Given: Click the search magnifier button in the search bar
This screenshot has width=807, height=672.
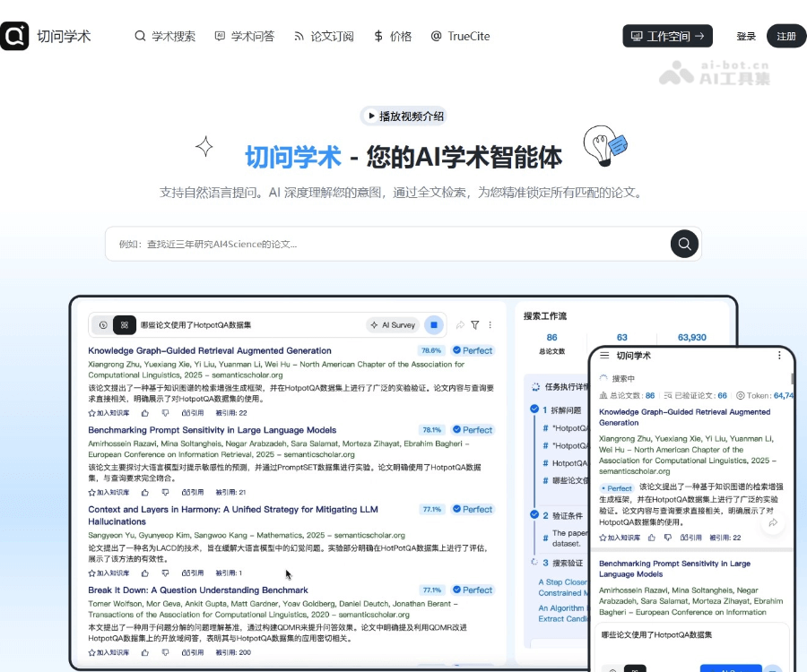Looking at the screenshot, I should pyautogui.click(x=684, y=243).
